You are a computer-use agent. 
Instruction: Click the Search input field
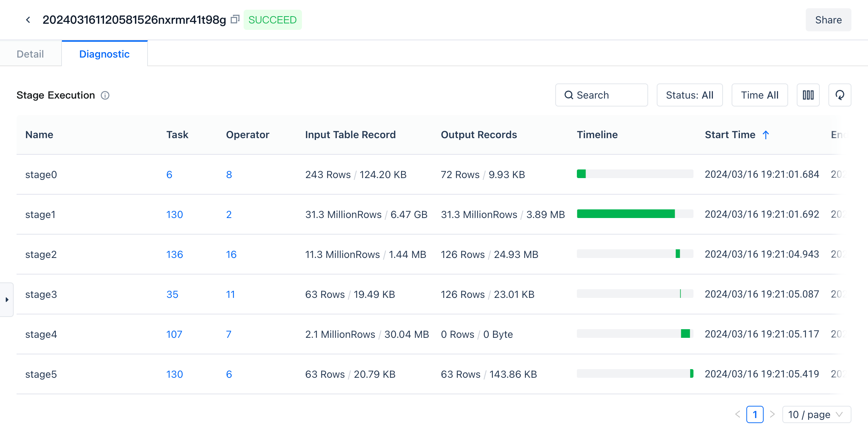[601, 95]
